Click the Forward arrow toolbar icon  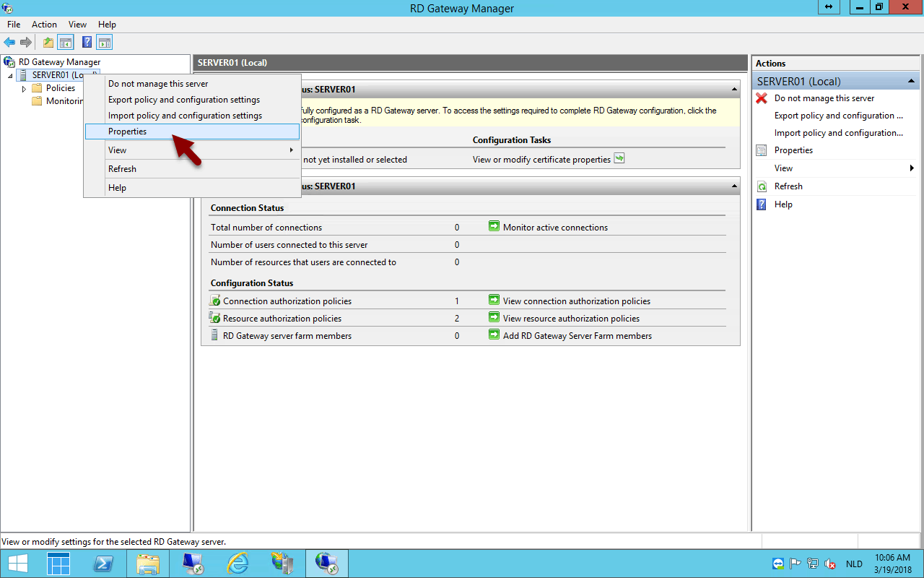tap(26, 43)
